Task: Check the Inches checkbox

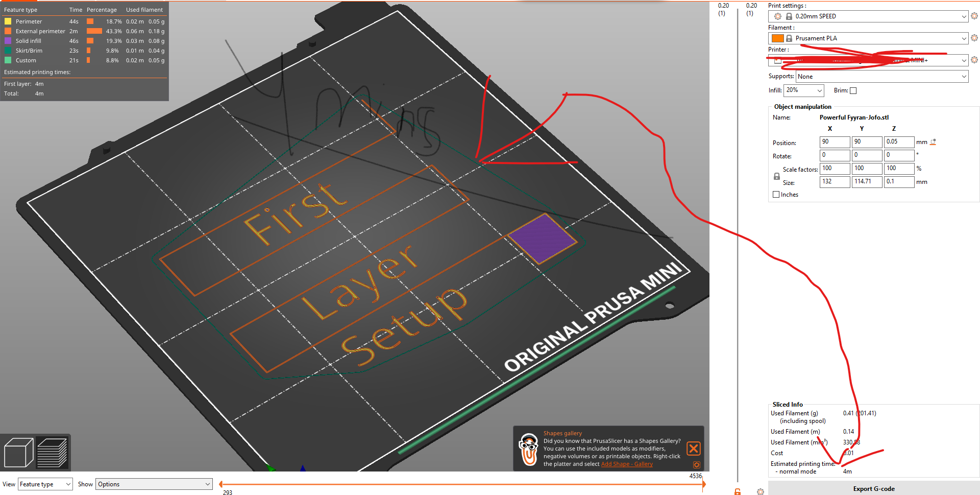Action: click(776, 195)
